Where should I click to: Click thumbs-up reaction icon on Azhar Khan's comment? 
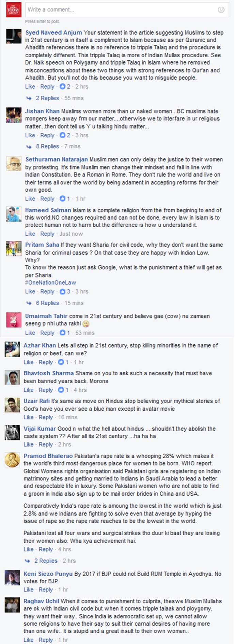(61, 362)
